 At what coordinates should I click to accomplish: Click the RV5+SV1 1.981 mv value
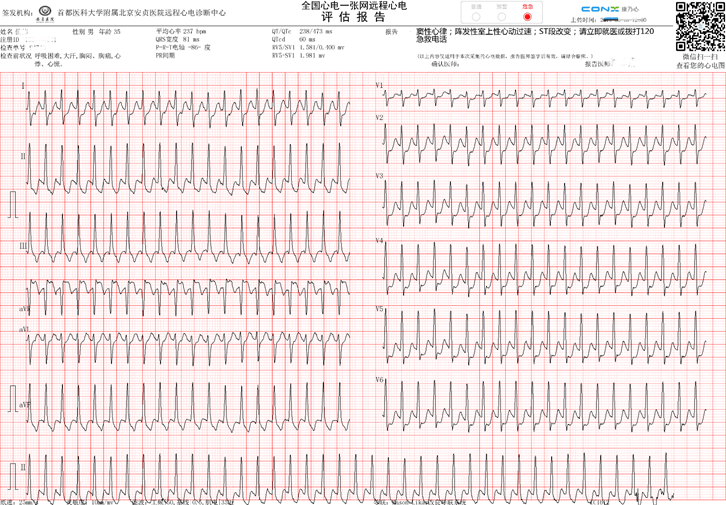click(300, 55)
